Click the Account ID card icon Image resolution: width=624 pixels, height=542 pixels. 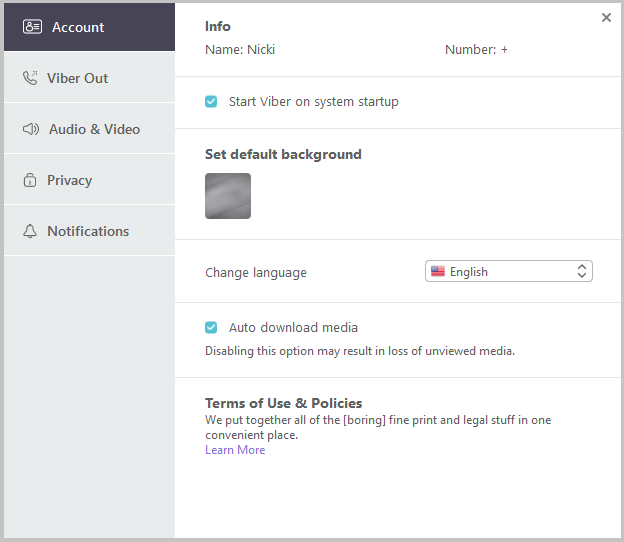click(32, 27)
